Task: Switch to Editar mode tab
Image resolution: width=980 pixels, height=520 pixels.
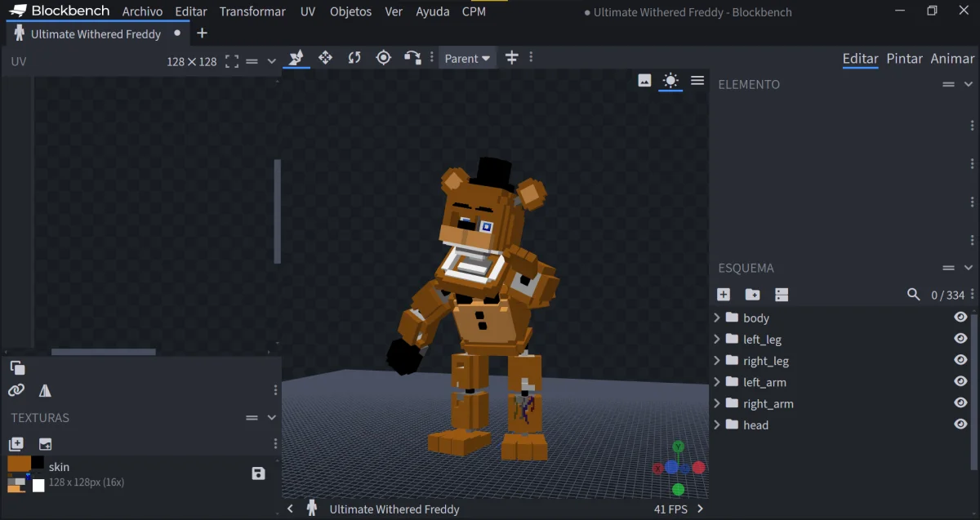Action: 860,59
